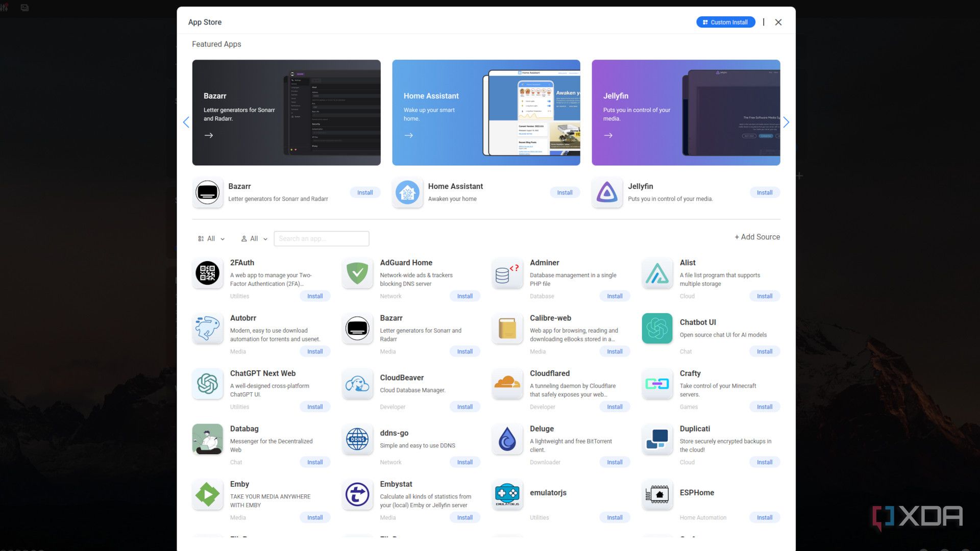Click the Crafty app icon
Image resolution: width=980 pixels, height=551 pixels.
pos(657,384)
